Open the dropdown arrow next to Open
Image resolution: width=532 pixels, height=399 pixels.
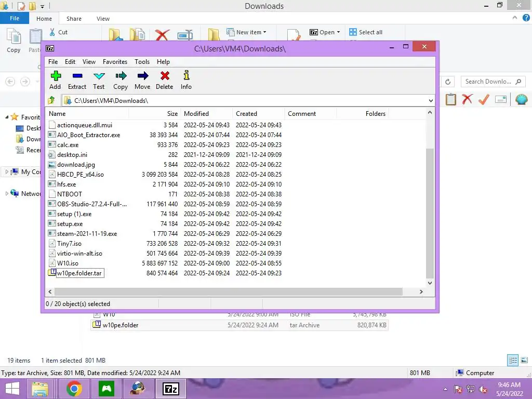click(338, 32)
